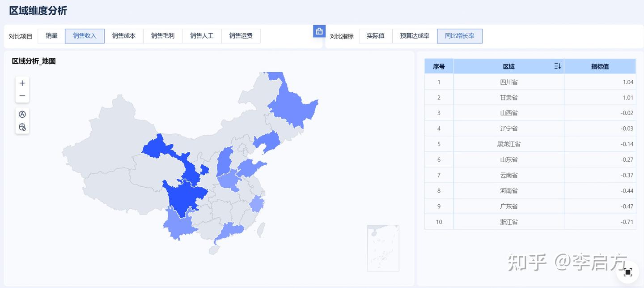The image size is (644, 288).
Task: Open the 指标值 column header
Action: pos(600,66)
